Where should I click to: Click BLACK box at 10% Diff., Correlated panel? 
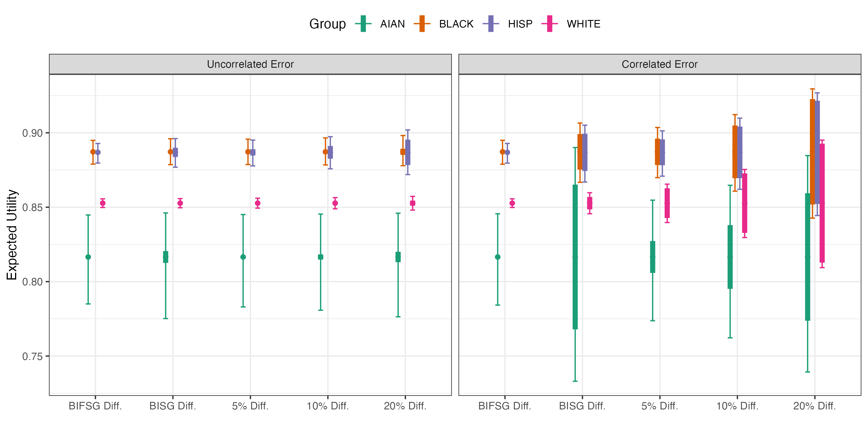point(735,152)
